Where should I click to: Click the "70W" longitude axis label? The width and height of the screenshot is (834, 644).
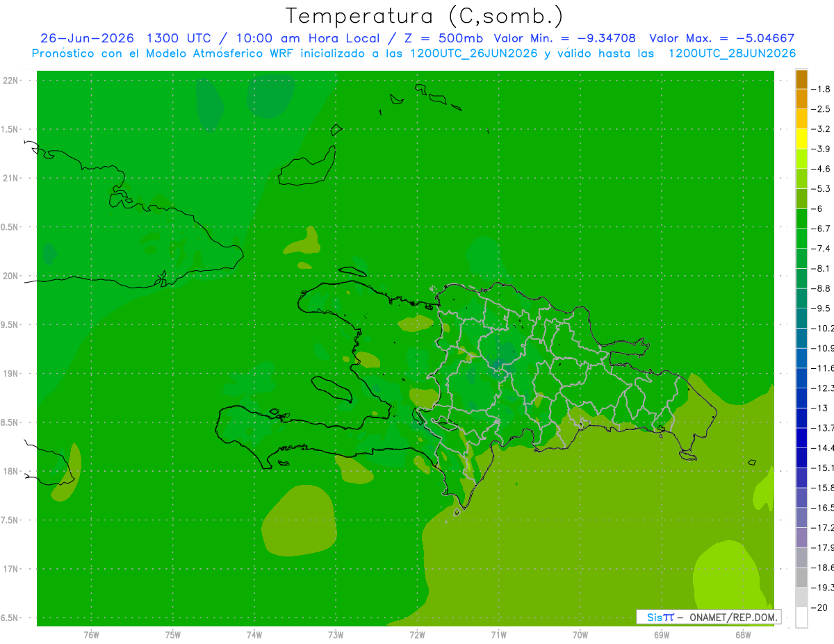coord(580,634)
